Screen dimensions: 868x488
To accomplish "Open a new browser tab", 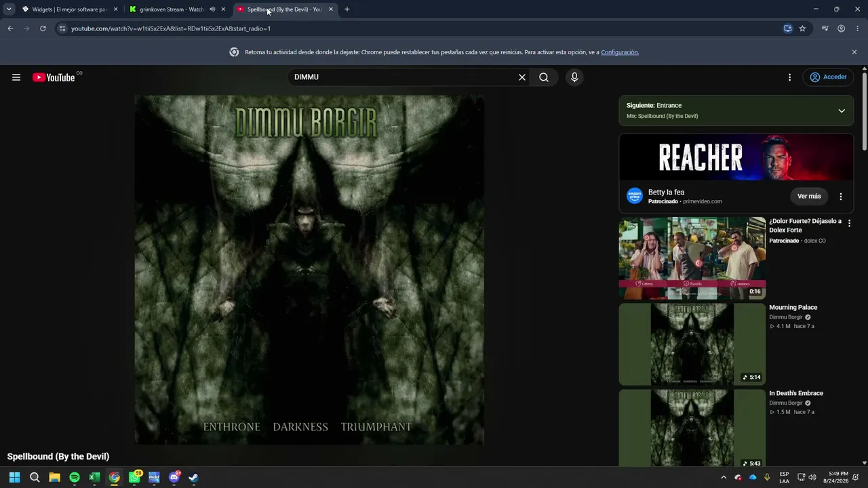I will click(x=347, y=9).
